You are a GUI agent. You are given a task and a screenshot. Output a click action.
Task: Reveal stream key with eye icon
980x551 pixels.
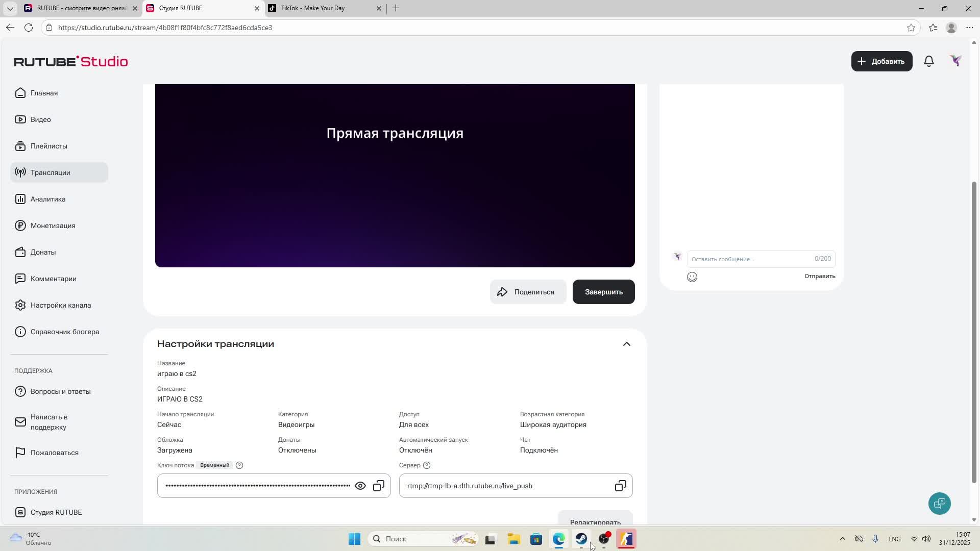tap(360, 486)
